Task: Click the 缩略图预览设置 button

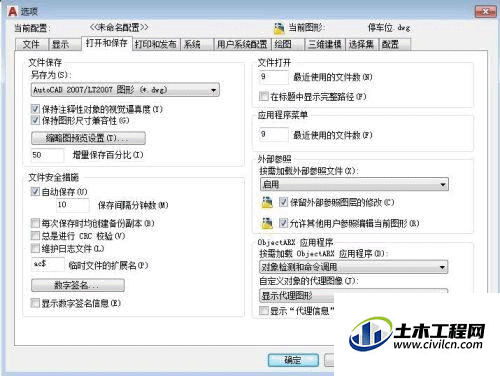Action: [x=88, y=138]
